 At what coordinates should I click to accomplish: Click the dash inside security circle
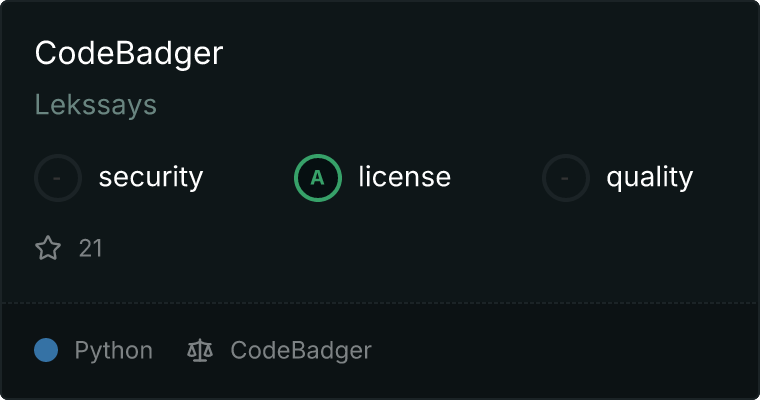click(57, 178)
